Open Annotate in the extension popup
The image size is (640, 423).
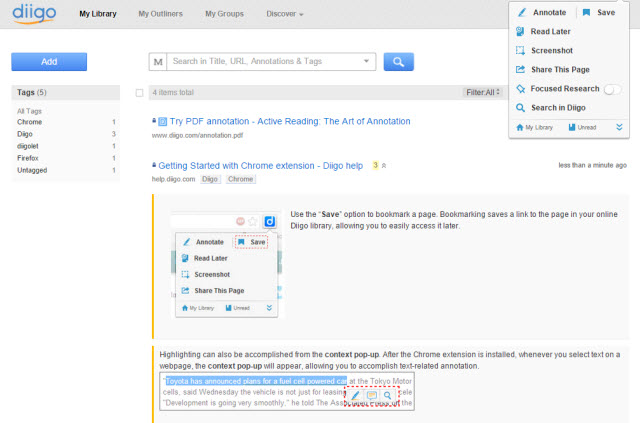click(542, 13)
